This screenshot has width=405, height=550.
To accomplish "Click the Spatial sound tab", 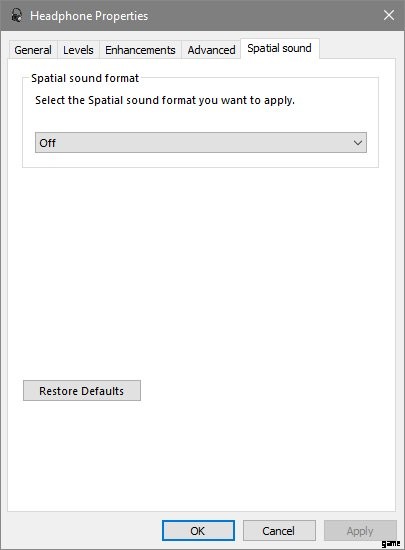I will 279,48.
